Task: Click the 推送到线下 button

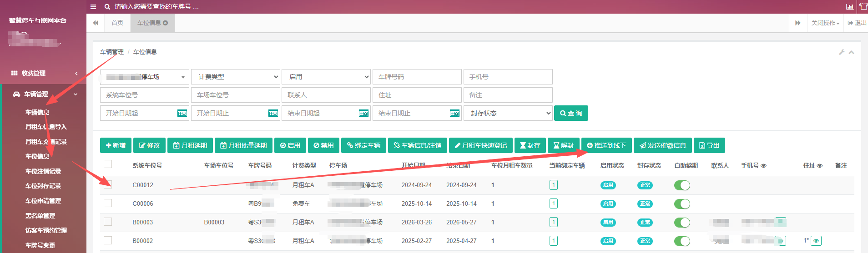Action: tap(606, 145)
